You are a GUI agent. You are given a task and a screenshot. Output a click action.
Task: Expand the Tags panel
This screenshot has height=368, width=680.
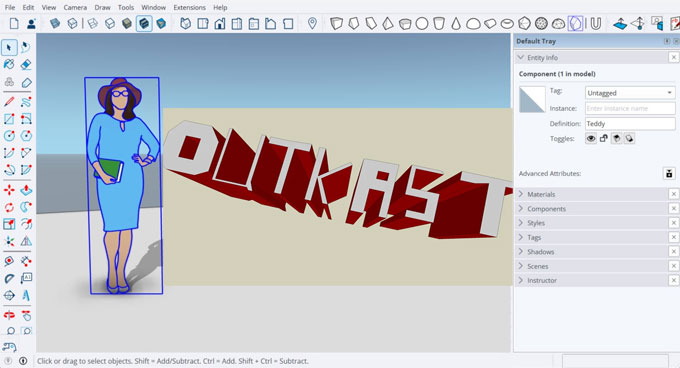pyautogui.click(x=521, y=237)
